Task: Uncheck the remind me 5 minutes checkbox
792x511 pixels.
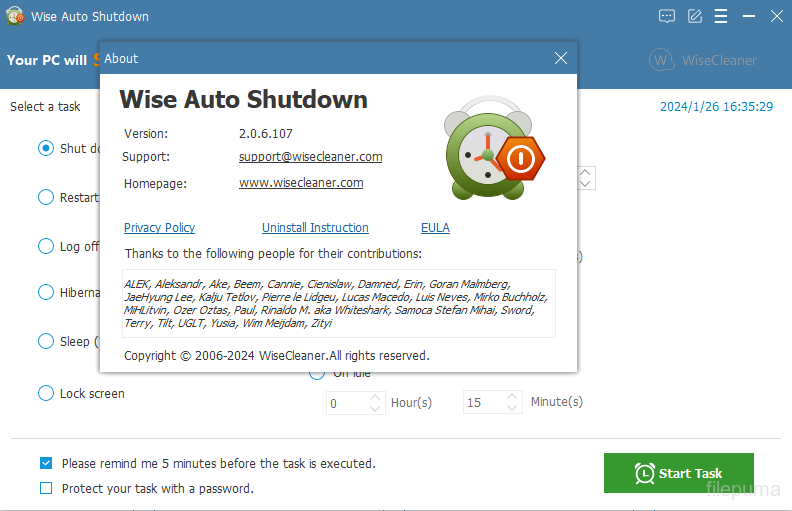Action: (46, 463)
